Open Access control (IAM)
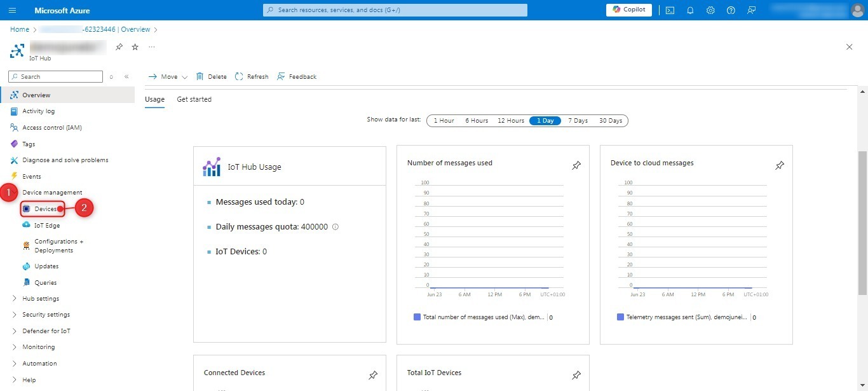This screenshot has height=391, width=868. 52,127
